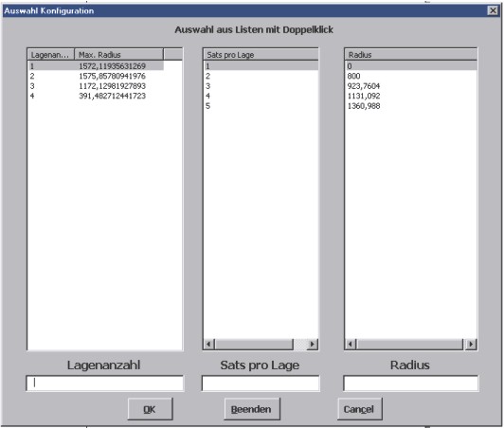Click left scroll arrow of Radius list

coord(351,345)
